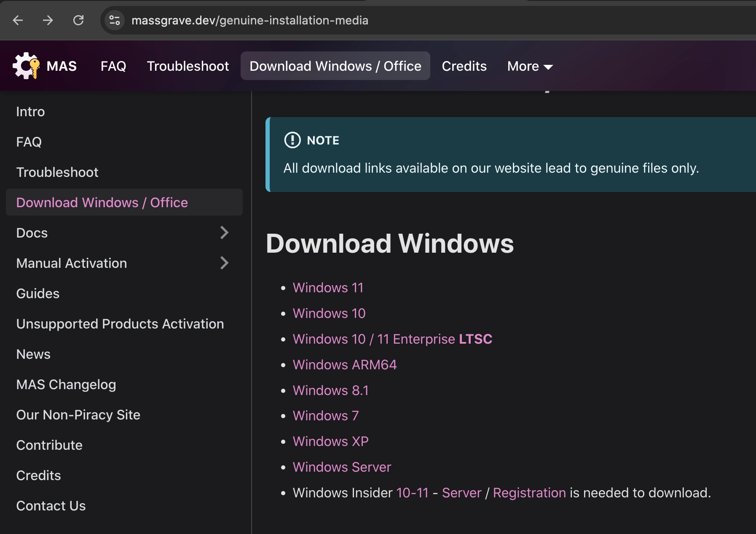Click the browser forward arrow
The height and width of the screenshot is (534, 756).
[48, 20]
